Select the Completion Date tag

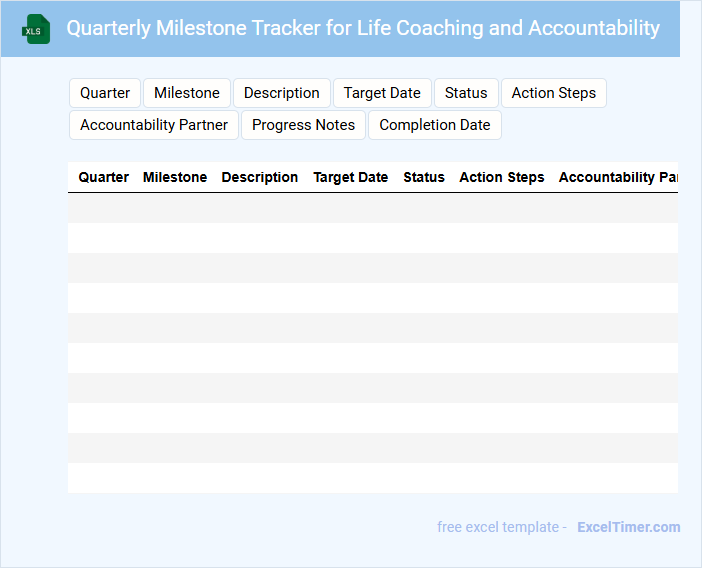[435, 125]
